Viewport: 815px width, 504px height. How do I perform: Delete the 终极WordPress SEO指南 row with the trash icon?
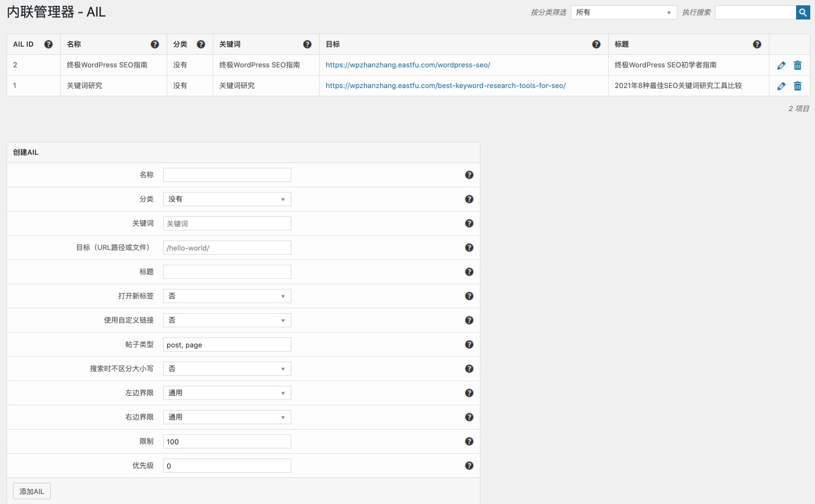coord(797,65)
